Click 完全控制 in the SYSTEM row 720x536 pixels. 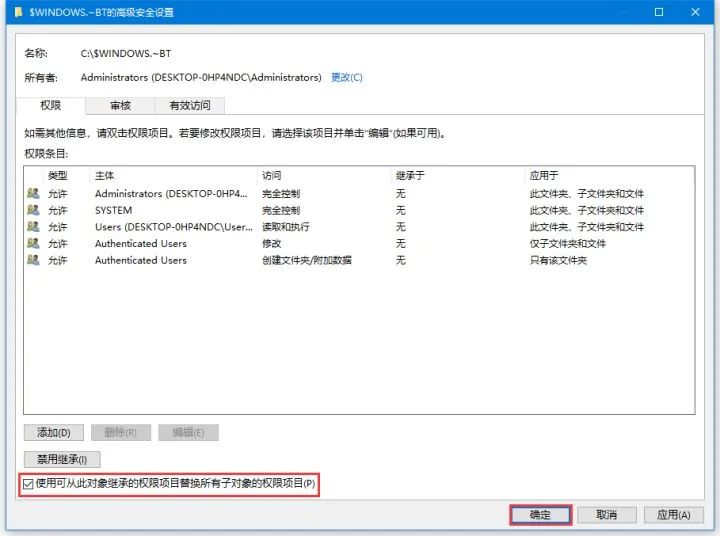tap(281, 210)
